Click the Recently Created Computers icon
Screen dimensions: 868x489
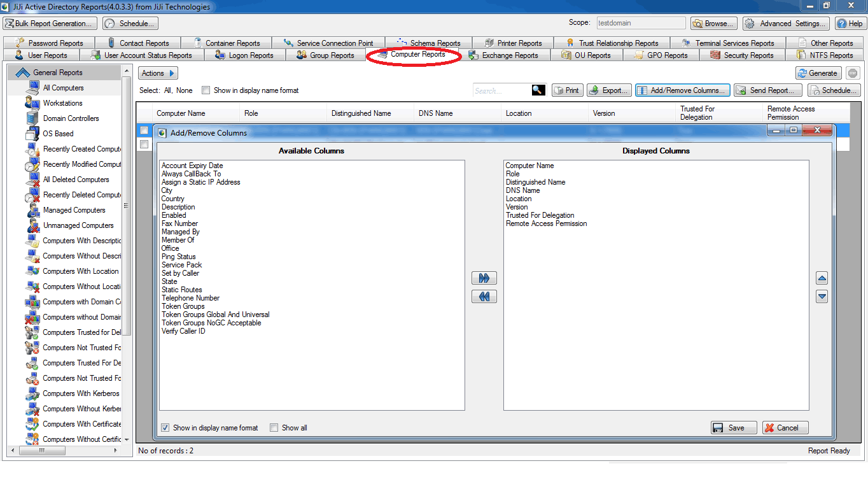pyautogui.click(x=32, y=149)
